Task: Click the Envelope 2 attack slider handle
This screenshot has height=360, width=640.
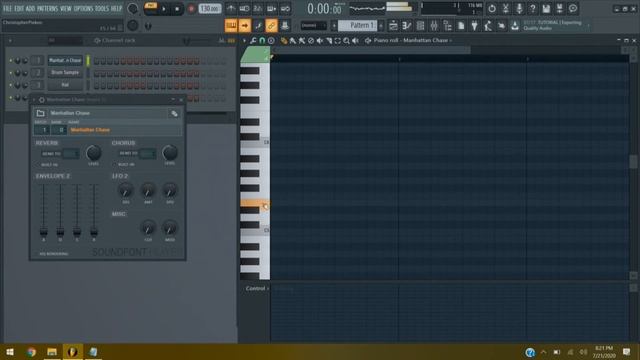Action: (43, 232)
